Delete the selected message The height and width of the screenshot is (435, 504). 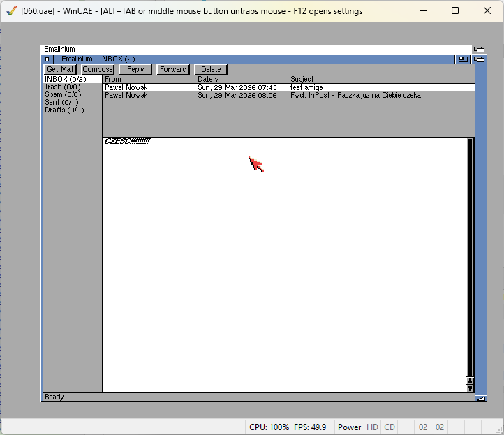point(211,69)
